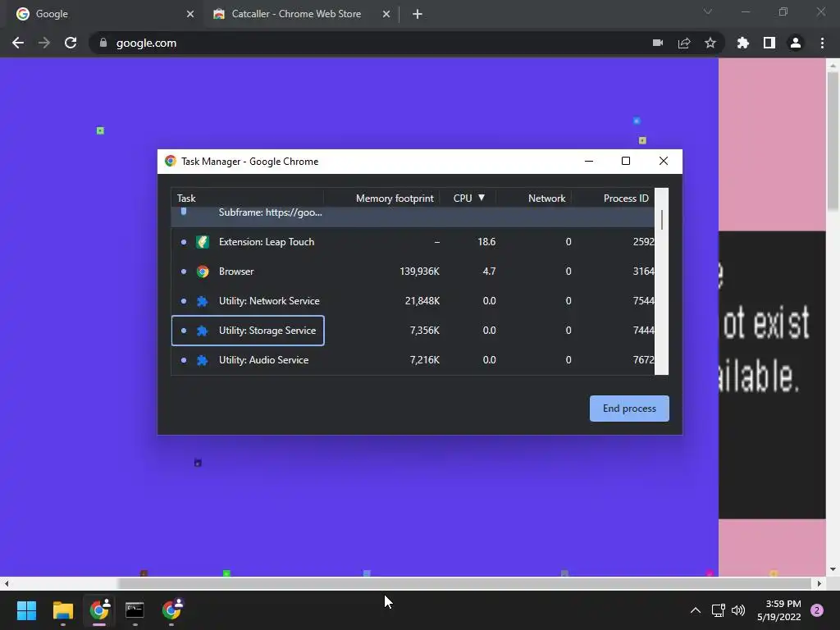Screen dimensions: 840x630
Task: Click the horizontal scrollbar left arrow
Action: click(7, 583)
